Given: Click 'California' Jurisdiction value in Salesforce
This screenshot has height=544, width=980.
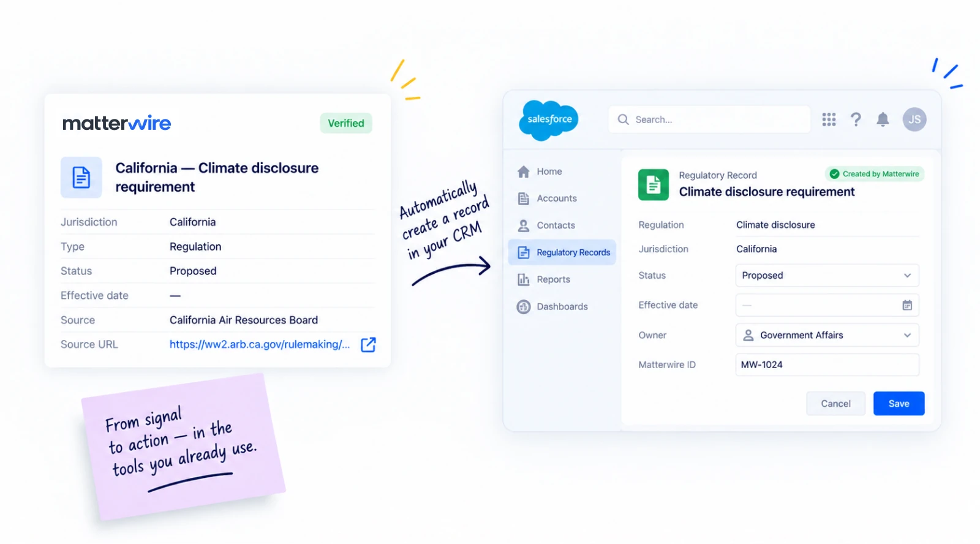Looking at the screenshot, I should pos(756,249).
